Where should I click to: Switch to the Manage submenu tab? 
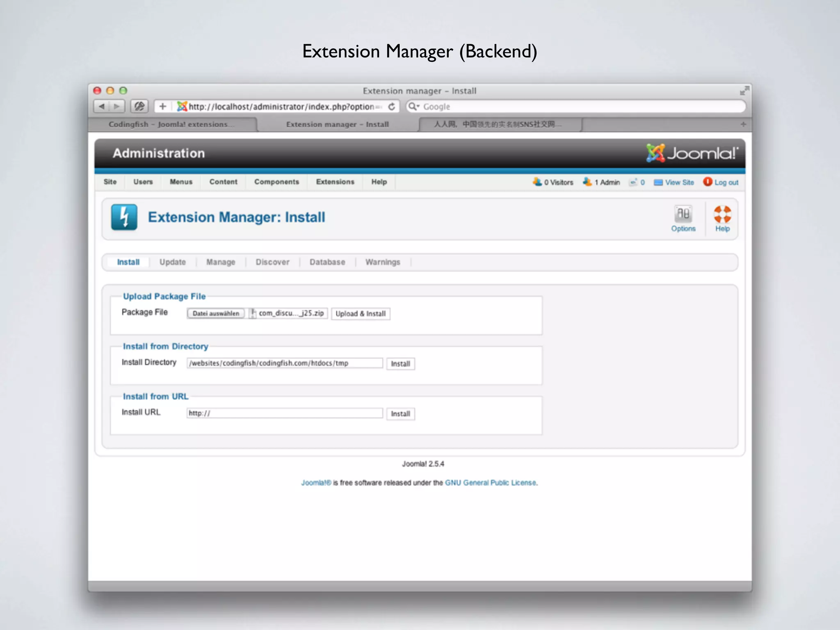pos(221,262)
